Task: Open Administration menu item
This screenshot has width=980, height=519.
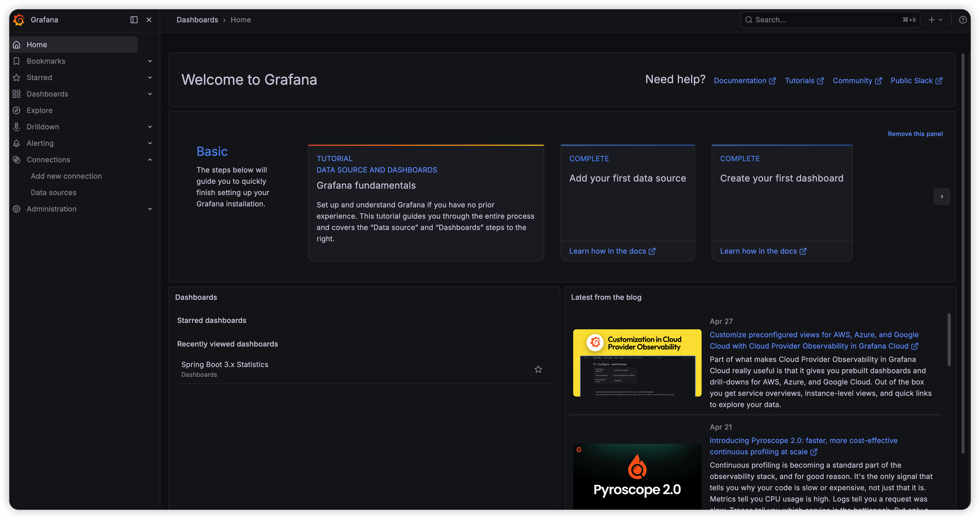Action: tap(52, 209)
